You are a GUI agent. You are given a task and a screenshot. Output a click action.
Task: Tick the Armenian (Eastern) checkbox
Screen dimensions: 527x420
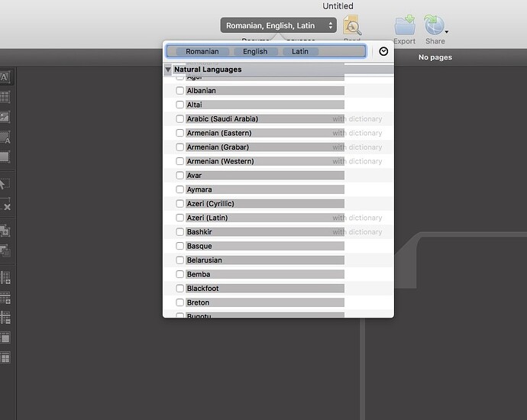pos(180,134)
